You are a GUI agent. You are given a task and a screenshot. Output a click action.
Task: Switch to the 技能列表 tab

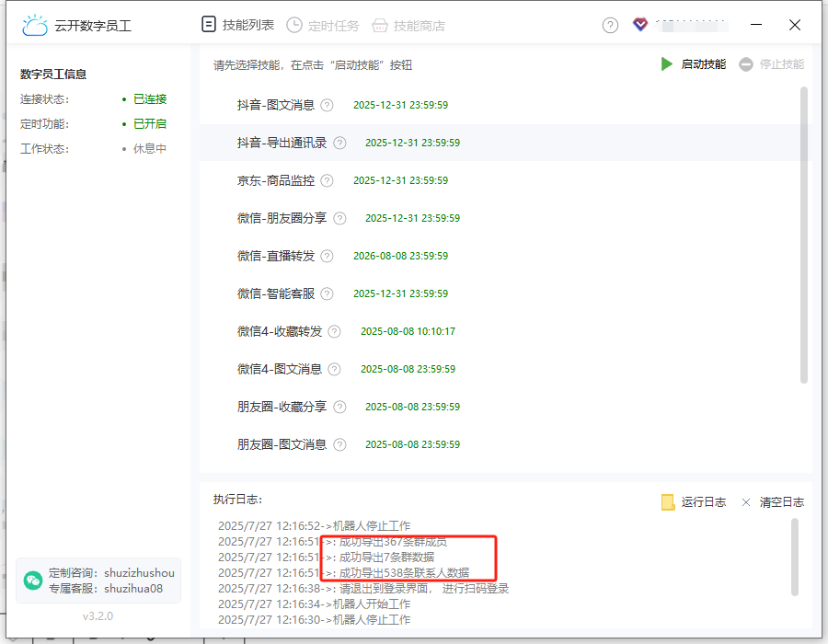click(x=238, y=25)
